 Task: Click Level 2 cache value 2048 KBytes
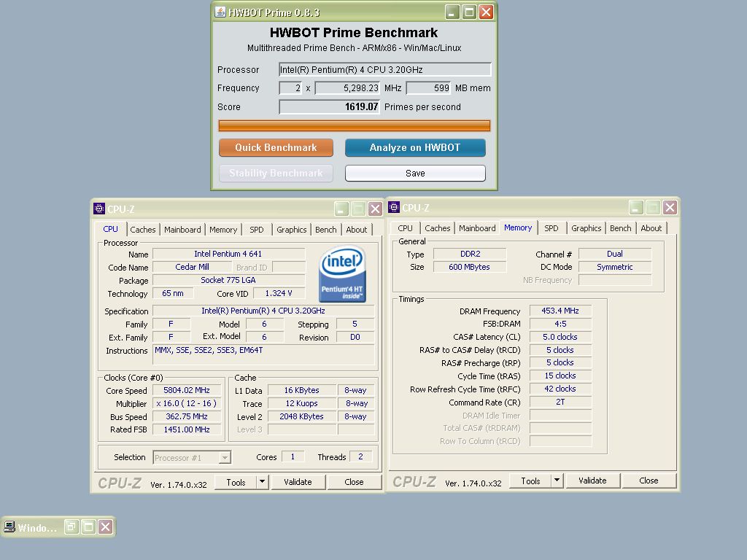301,416
